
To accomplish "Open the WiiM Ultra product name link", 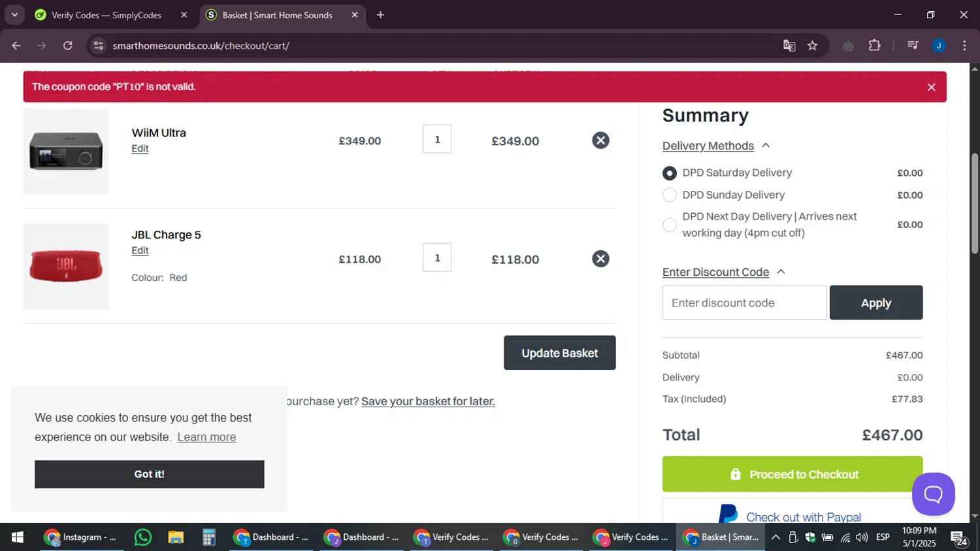I will pyautogui.click(x=159, y=133).
